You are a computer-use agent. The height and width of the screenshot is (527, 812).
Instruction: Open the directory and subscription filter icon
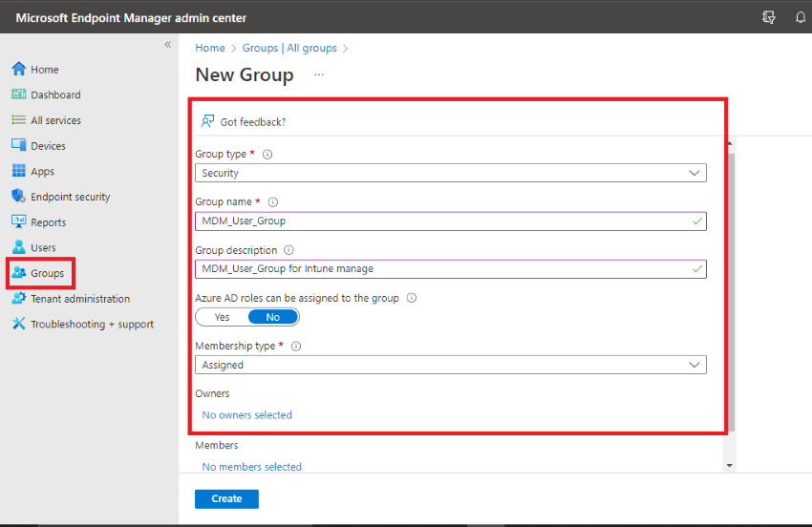[769, 17]
